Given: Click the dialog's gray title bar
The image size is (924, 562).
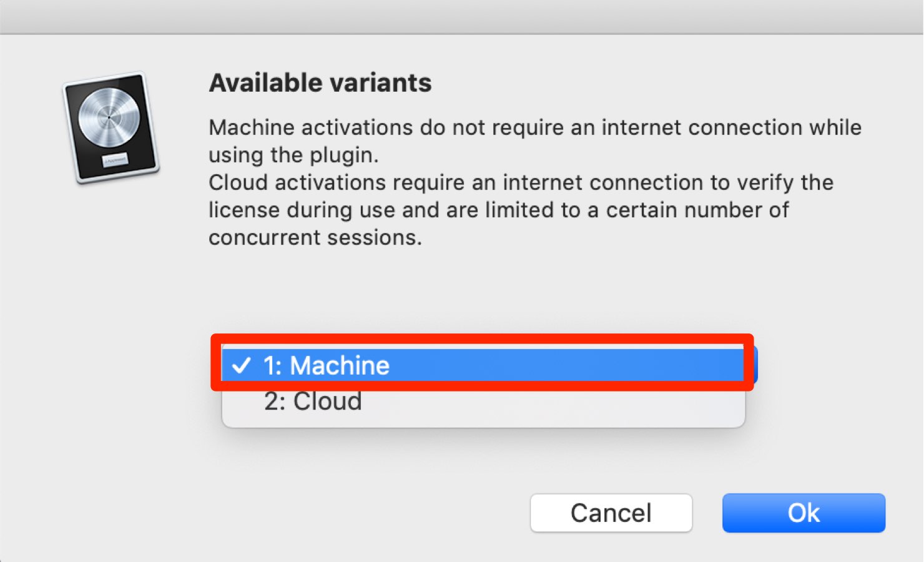Looking at the screenshot, I should (x=462, y=17).
